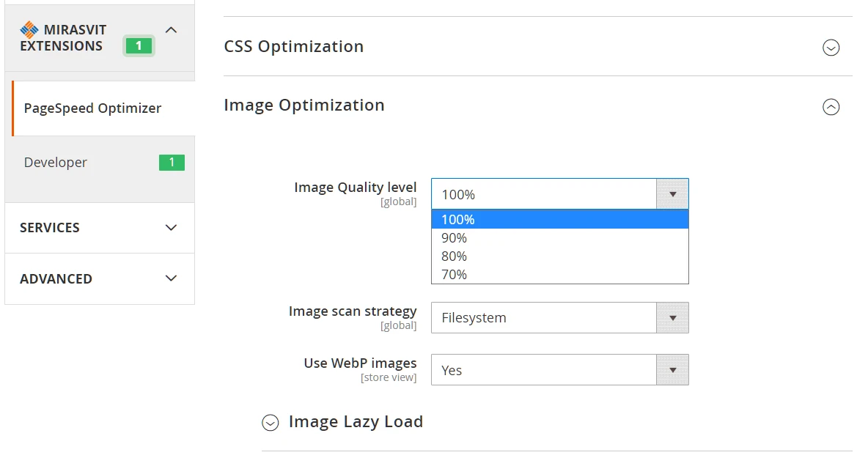Collapse Image Optimization circle arrow icon
868x466 pixels.
click(831, 107)
